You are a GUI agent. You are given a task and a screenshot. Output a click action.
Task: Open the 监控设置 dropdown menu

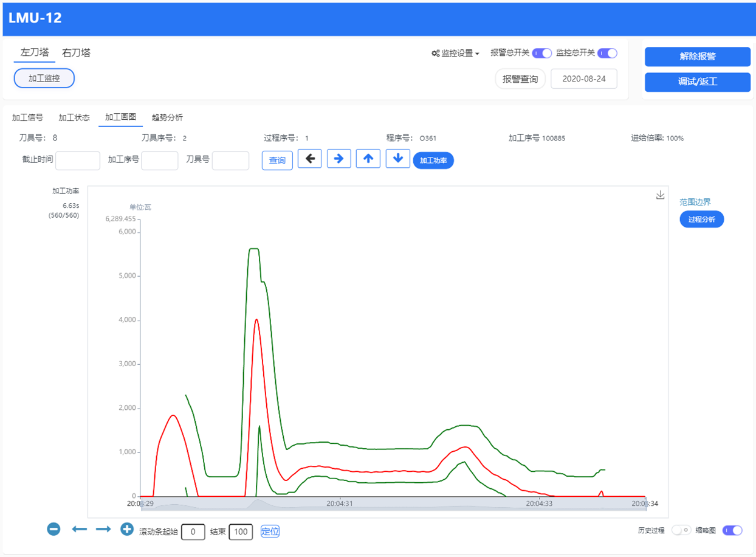tap(455, 54)
